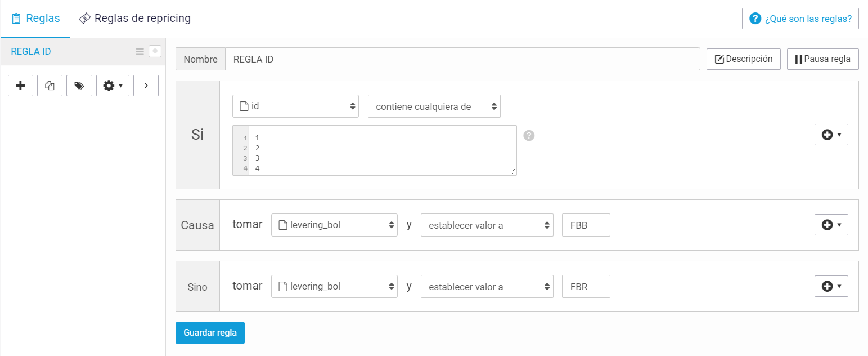Click the tags icon in sidebar toolbar
This screenshot has width=868, height=356.
point(79,86)
